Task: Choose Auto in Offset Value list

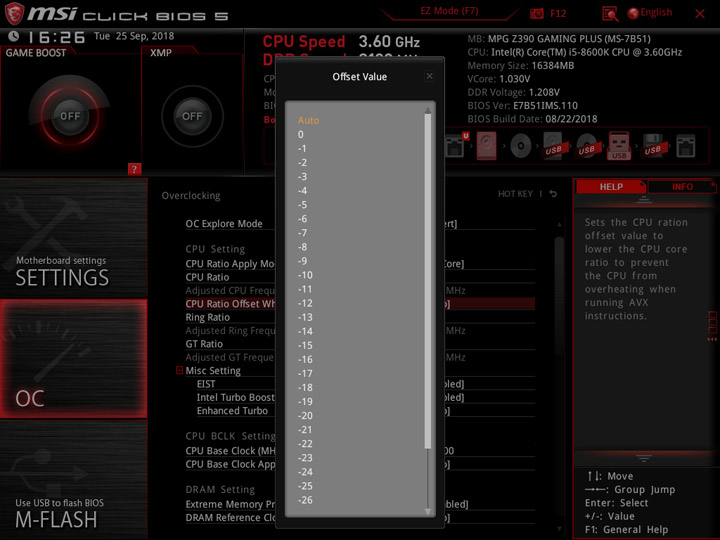Action: click(x=308, y=120)
